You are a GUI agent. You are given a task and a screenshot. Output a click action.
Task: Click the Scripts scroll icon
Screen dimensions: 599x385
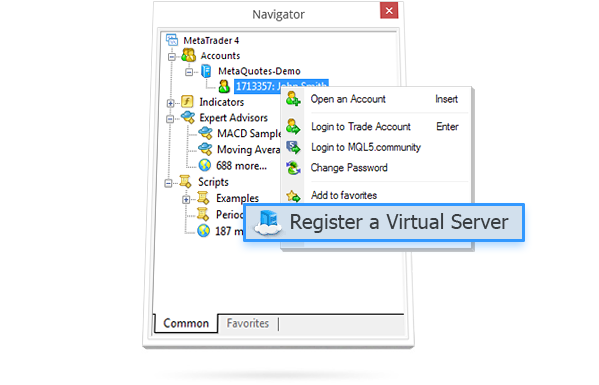point(186,181)
